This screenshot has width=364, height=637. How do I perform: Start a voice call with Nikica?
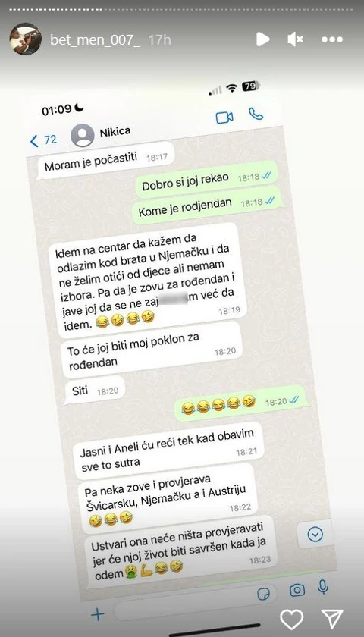tap(256, 114)
